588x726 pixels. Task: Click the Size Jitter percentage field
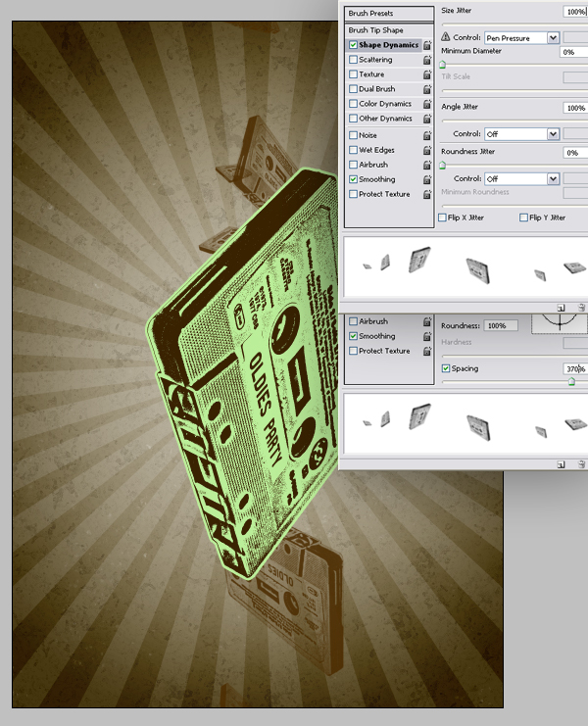coord(575,12)
